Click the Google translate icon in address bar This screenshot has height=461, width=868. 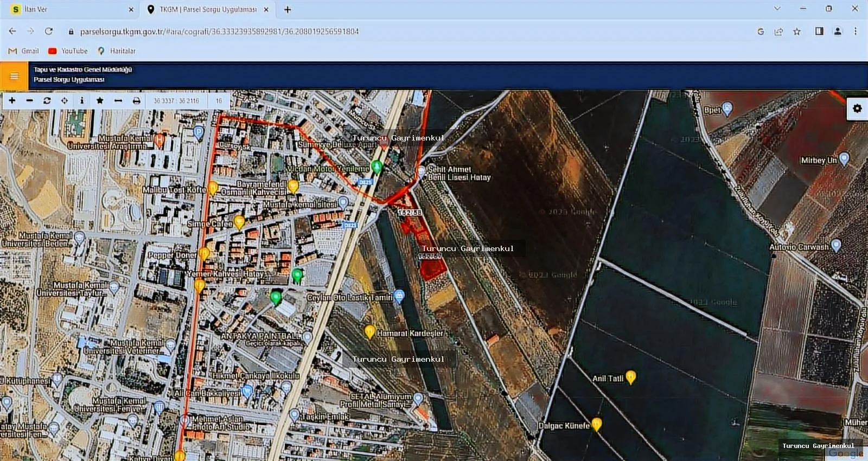(x=761, y=31)
